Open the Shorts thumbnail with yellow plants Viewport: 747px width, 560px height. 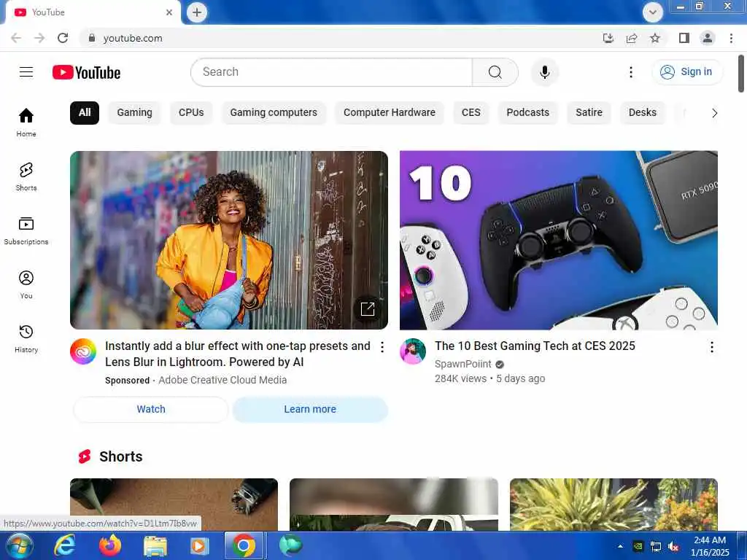(614, 505)
